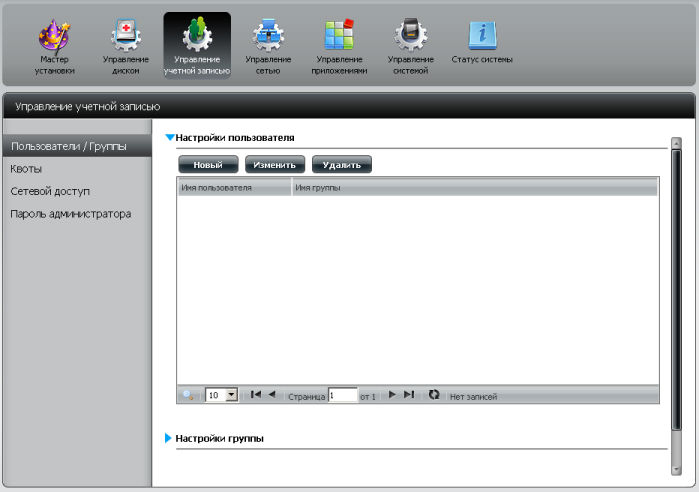Click the Нет записей status text
This screenshot has width=699, height=492.
coord(473,397)
